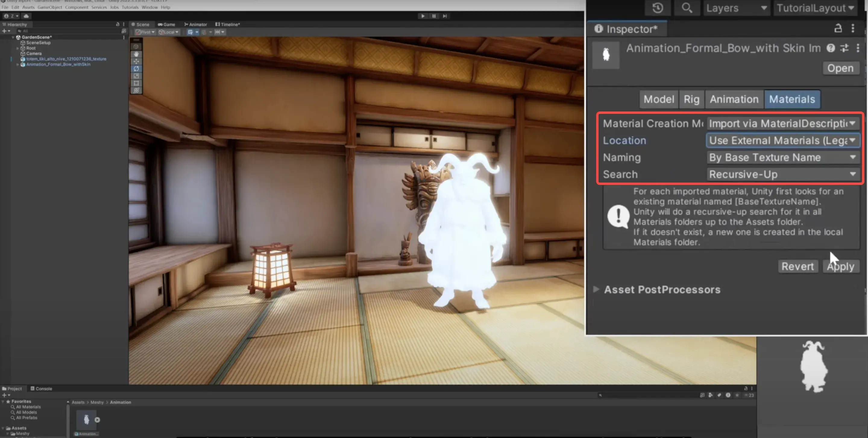Open the editor search via magnifier icon

(x=687, y=8)
